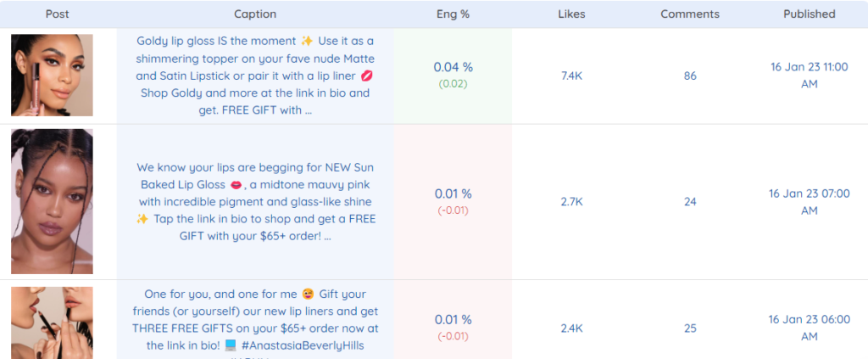Select the 25 comments value

tap(690, 328)
